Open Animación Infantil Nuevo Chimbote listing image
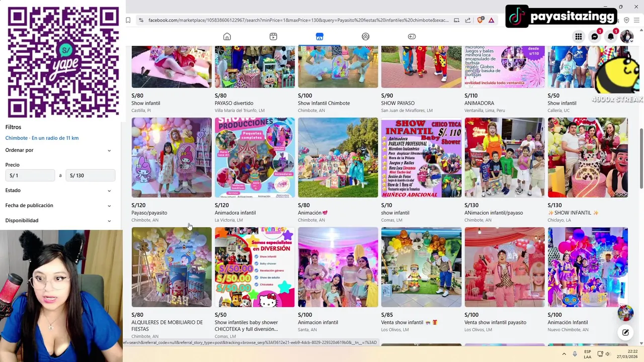Image resolution: width=644 pixels, height=362 pixels. coord(588,267)
